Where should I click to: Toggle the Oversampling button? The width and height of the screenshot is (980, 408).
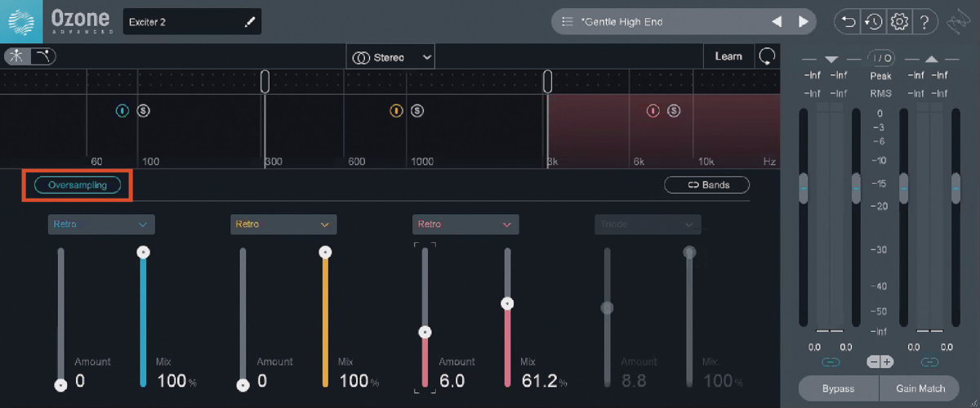click(x=78, y=185)
